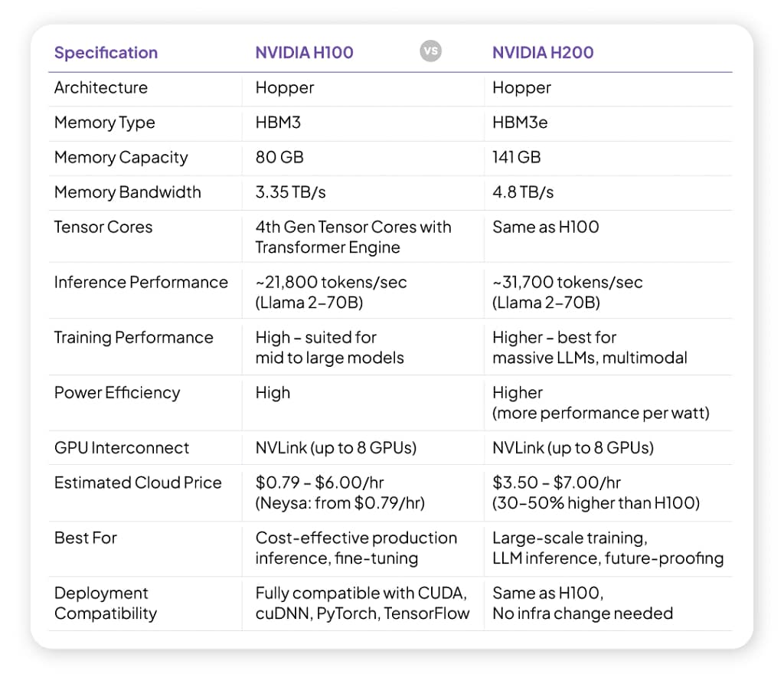The image size is (784, 674).
Task: Select the 'HBM3' cell value
Action: click(278, 123)
